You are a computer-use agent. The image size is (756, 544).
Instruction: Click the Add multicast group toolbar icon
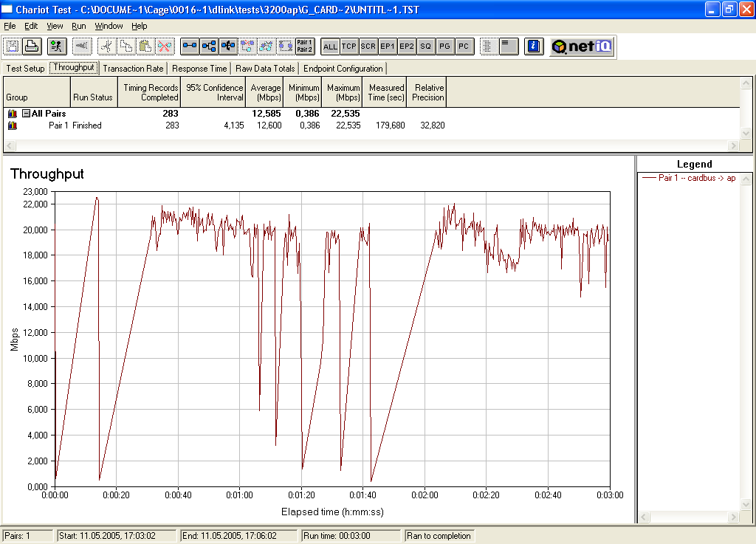point(209,47)
